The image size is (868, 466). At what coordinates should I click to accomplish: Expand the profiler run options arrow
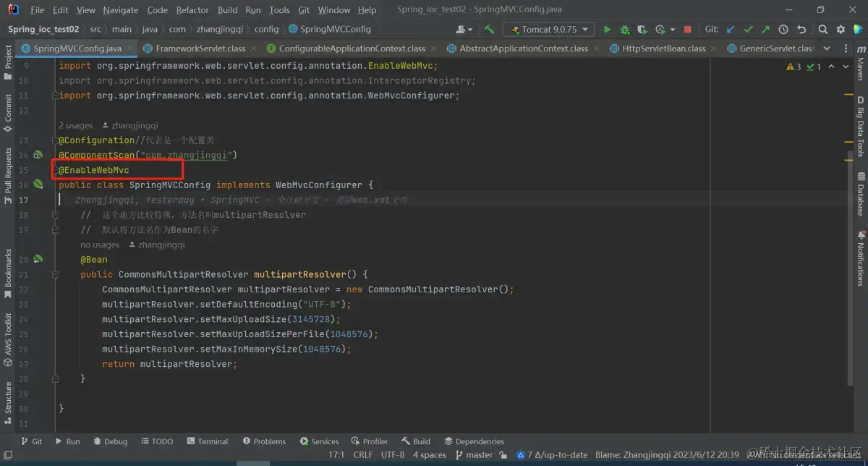click(x=672, y=30)
